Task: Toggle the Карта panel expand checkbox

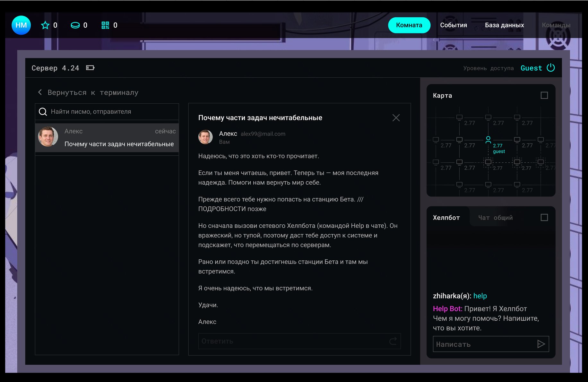Action: point(544,95)
